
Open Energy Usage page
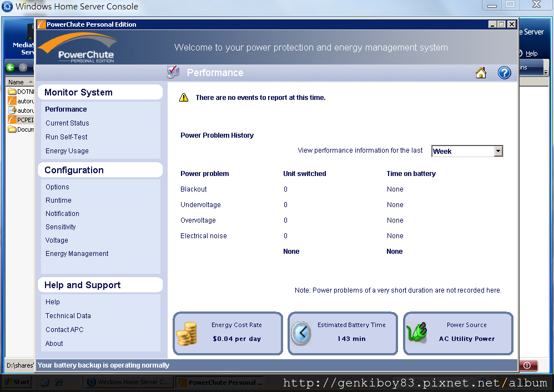point(67,151)
